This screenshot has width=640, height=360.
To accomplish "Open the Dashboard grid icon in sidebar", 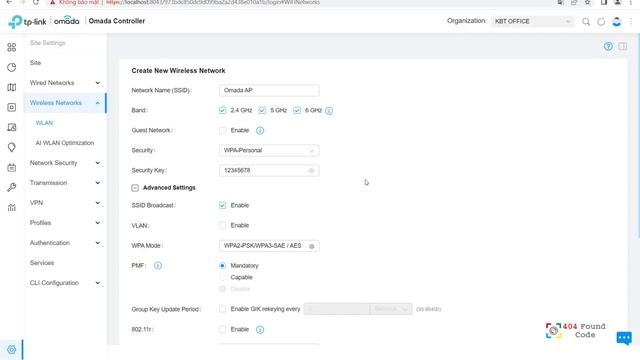I will [11, 47].
